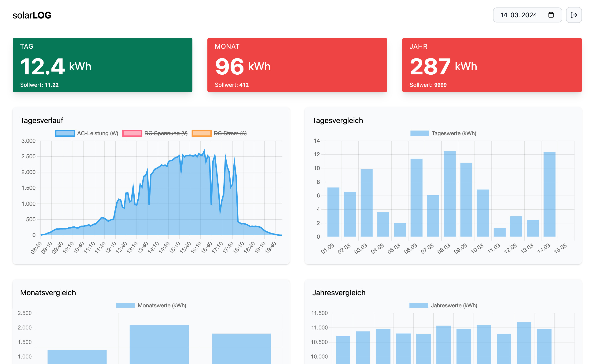
Task: Click the date field showing 14.03.2024
Action: tap(527, 15)
